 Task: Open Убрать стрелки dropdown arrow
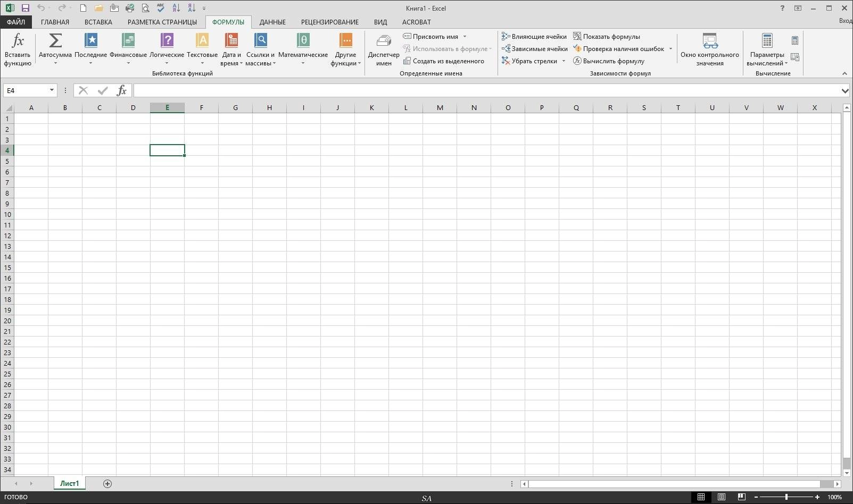point(564,61)
